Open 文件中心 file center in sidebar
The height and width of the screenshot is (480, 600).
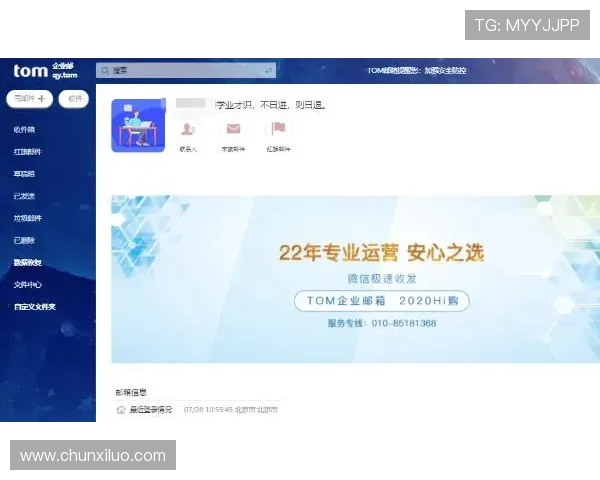tap(28, 285)
